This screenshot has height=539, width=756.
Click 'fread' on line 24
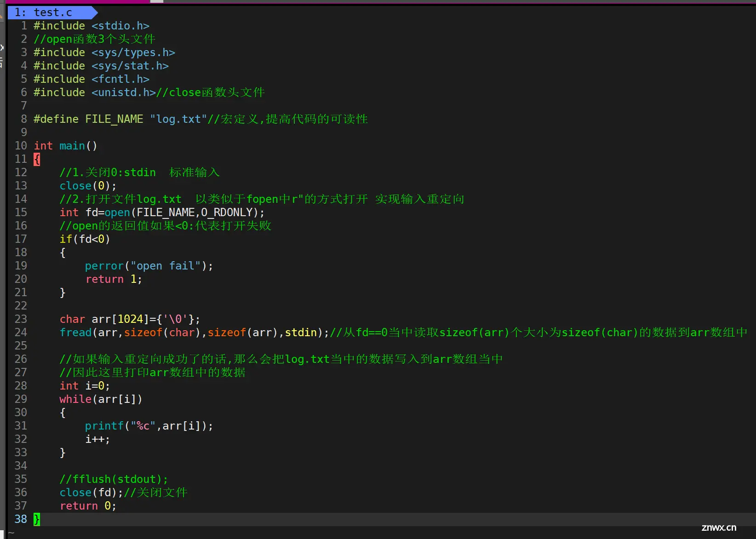coord(75,333)
